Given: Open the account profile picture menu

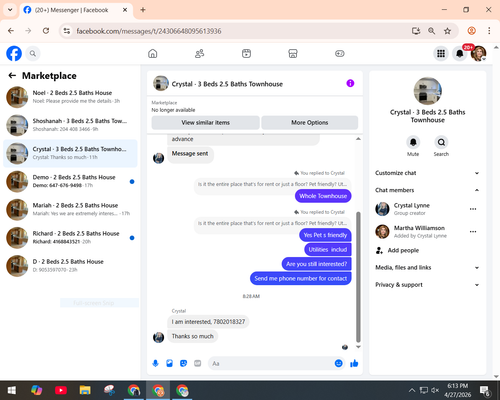Looking at the screenshot, I should tap(478, 53).
